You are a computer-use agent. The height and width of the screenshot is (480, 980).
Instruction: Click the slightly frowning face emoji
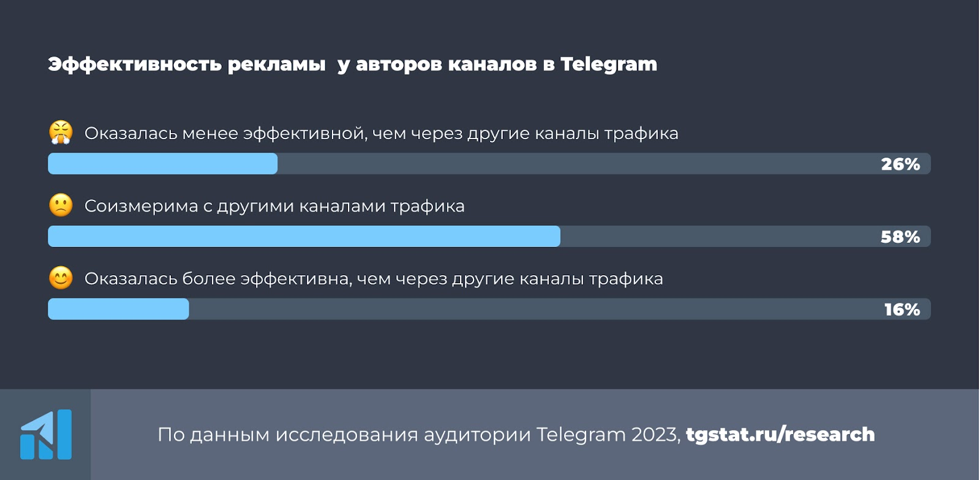click(x=61, y=205)
